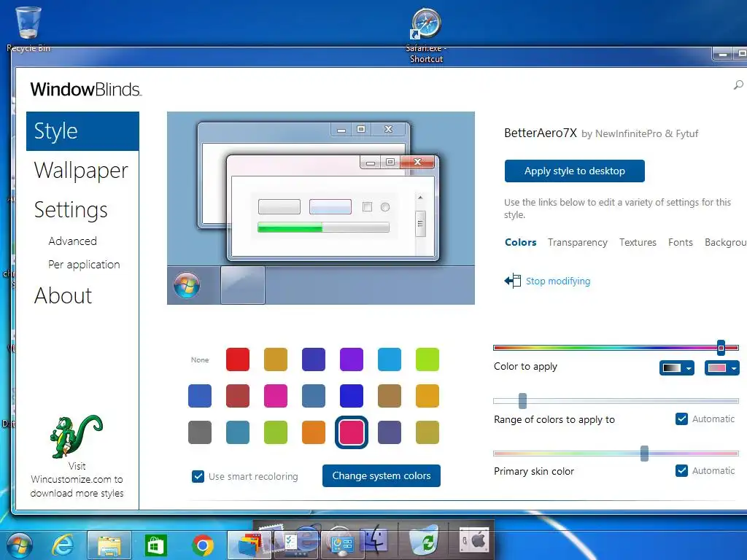The image size is (747, 560).
Task: Visit Wincustomize.com to download more styles
Action: (x=77, y=480)
